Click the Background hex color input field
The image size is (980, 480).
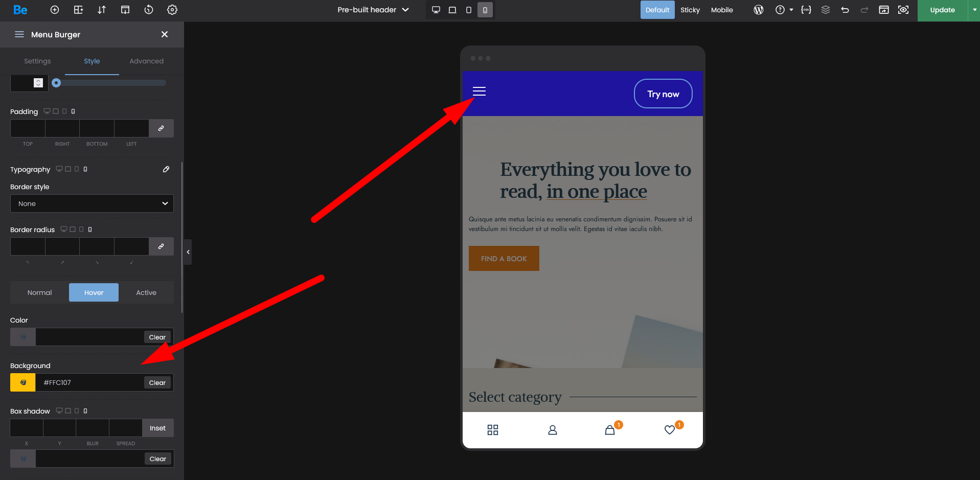pos(89,382)
